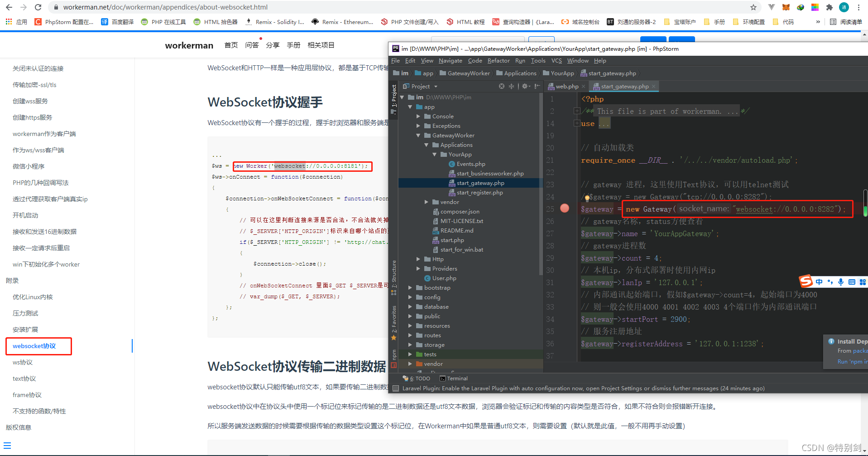Open the 相关项目 nav link
The image size is (868, 456).
[321, 45]
